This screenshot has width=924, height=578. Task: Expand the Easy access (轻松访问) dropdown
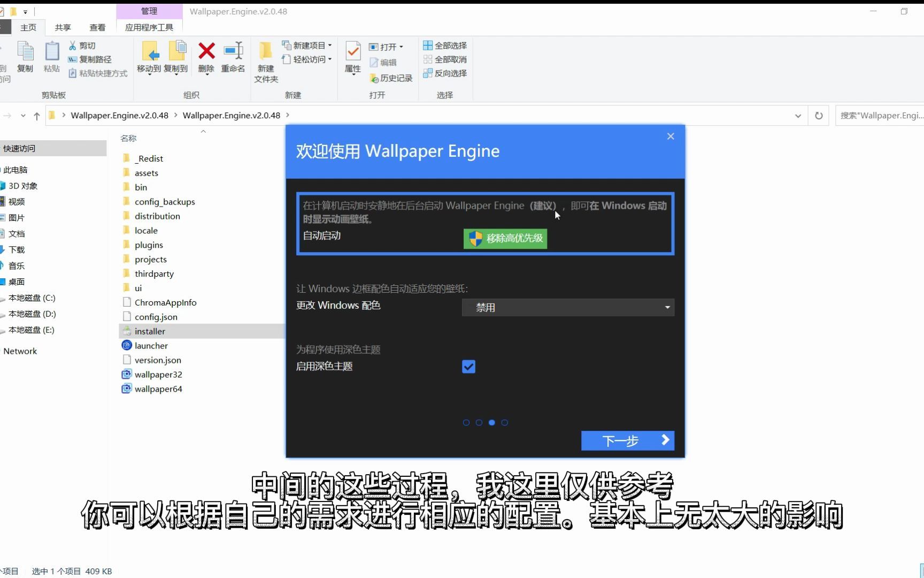tap(307, 59)
